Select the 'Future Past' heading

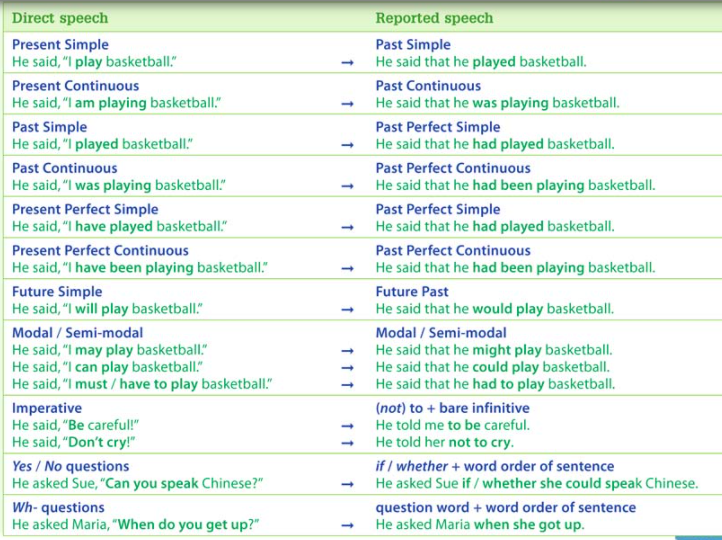pos(412,292)
